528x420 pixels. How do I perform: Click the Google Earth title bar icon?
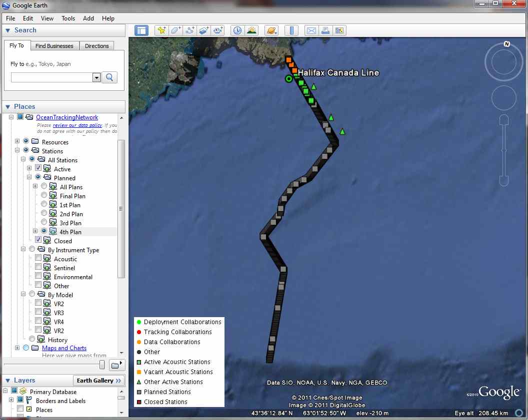pyautogui.click(x=6, y=5)
